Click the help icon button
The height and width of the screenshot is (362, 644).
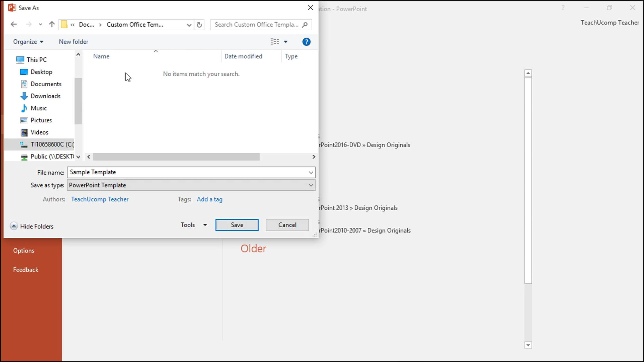click(x=306, y=42)
